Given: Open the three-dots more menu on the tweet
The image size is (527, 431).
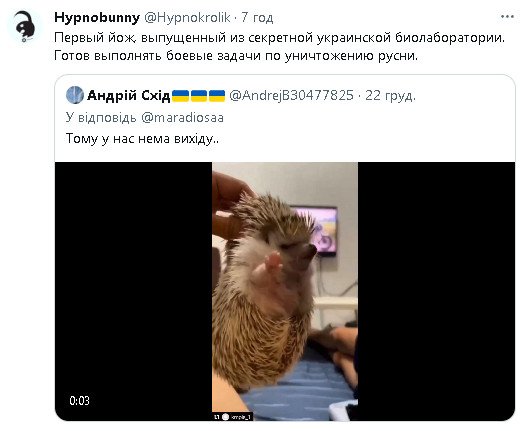Looking at the screenshot, I should tap(507, 16).
